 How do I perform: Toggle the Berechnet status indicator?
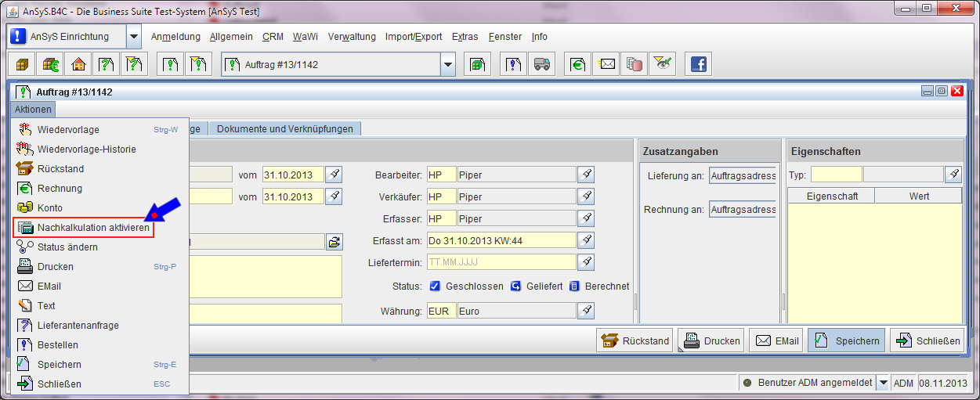(x=574, y=286)
